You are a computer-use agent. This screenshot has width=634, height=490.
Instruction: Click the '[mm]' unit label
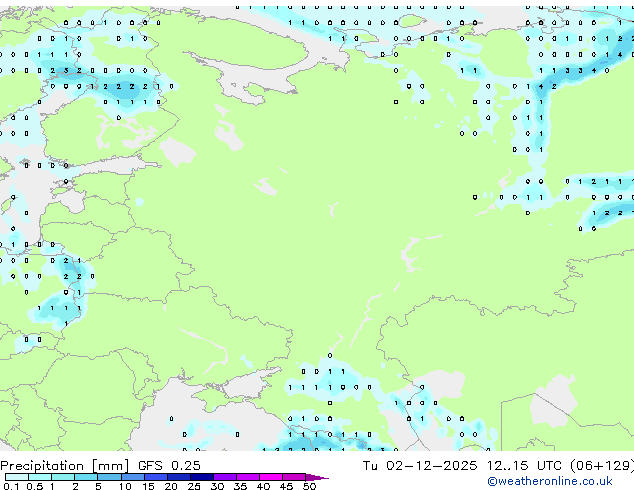(x=111, y=466)
